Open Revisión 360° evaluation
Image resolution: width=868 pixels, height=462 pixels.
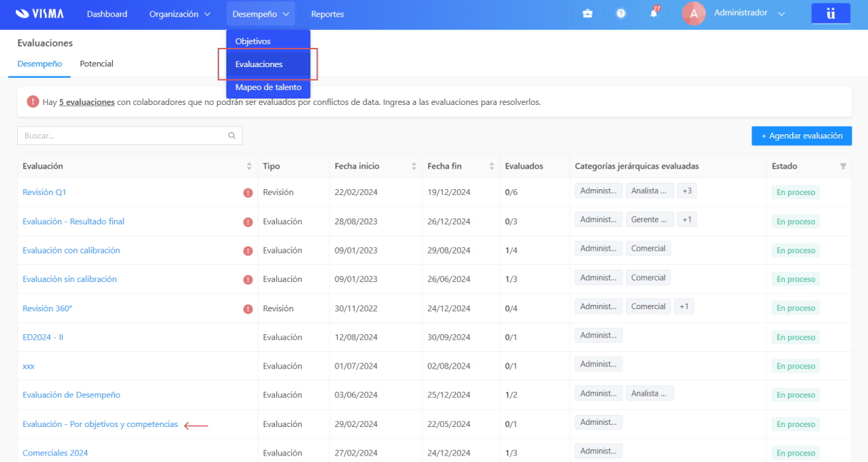click(x=48, y=308)
